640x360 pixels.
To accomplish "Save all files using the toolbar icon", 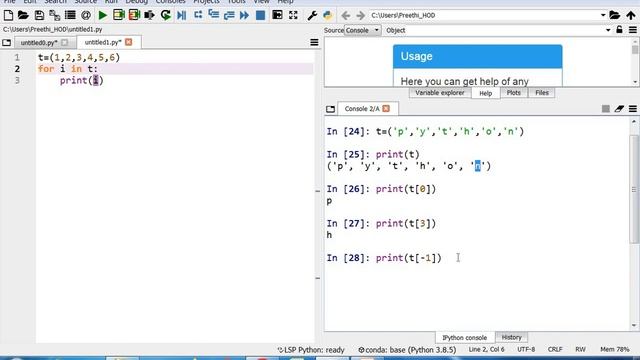I will tap(54, 16).
